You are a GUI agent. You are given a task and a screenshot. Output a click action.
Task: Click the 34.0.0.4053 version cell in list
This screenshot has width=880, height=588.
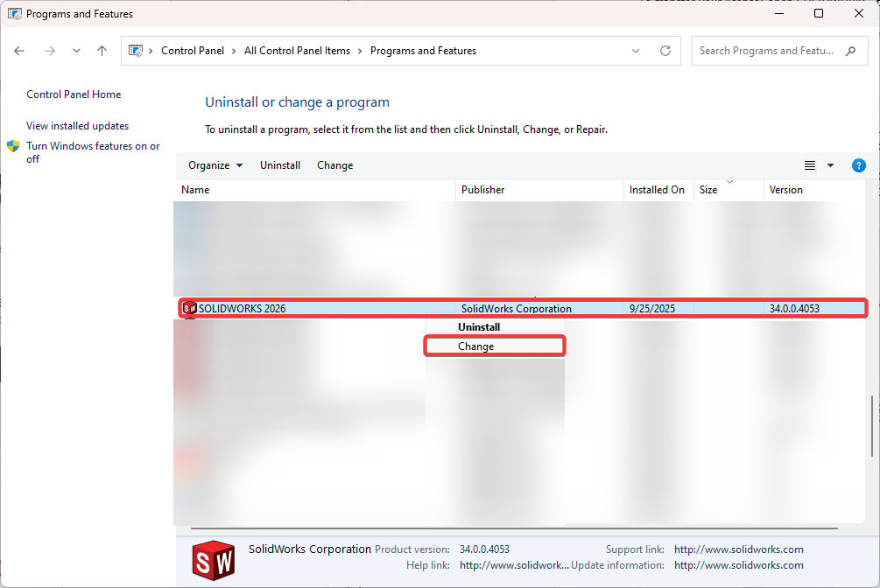click(x=794, y=309)
